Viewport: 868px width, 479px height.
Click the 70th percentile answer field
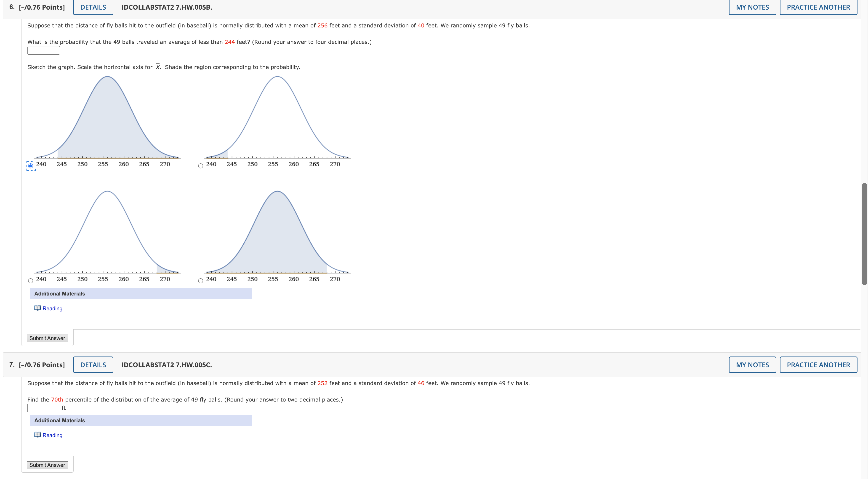(x=43, y=408)
